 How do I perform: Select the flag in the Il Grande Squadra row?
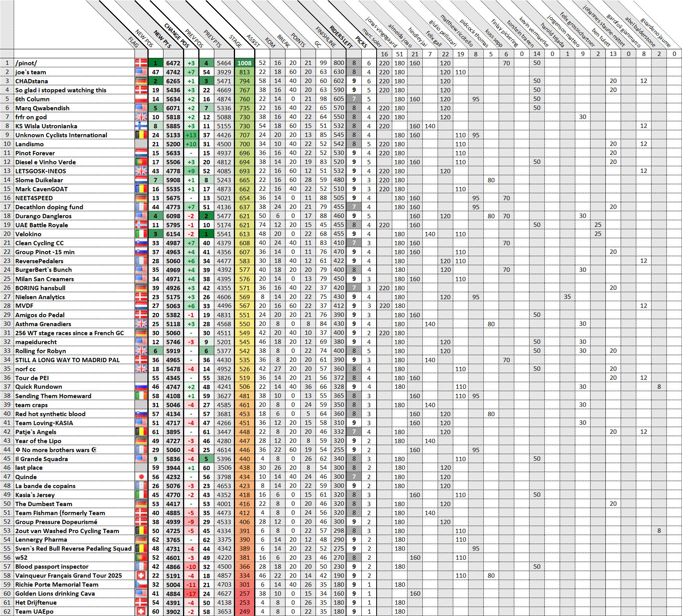tap(141, 459)
